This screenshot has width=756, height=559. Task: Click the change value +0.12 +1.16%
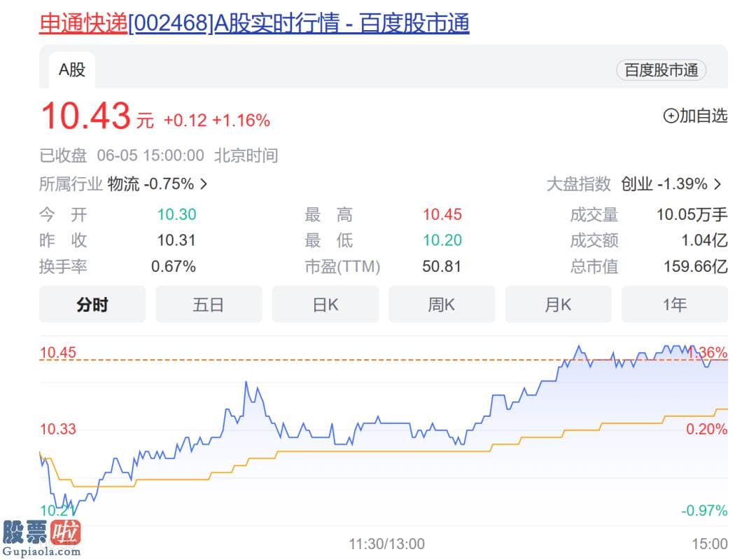217,120
